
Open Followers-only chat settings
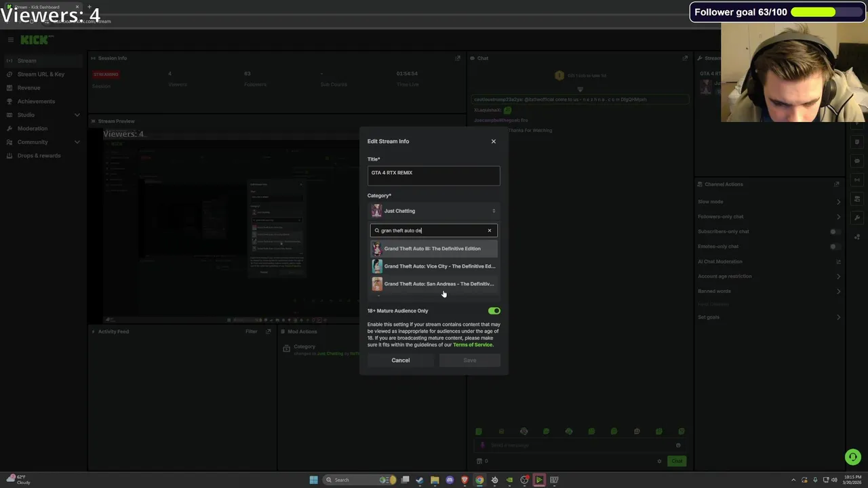tap(769, 216)
